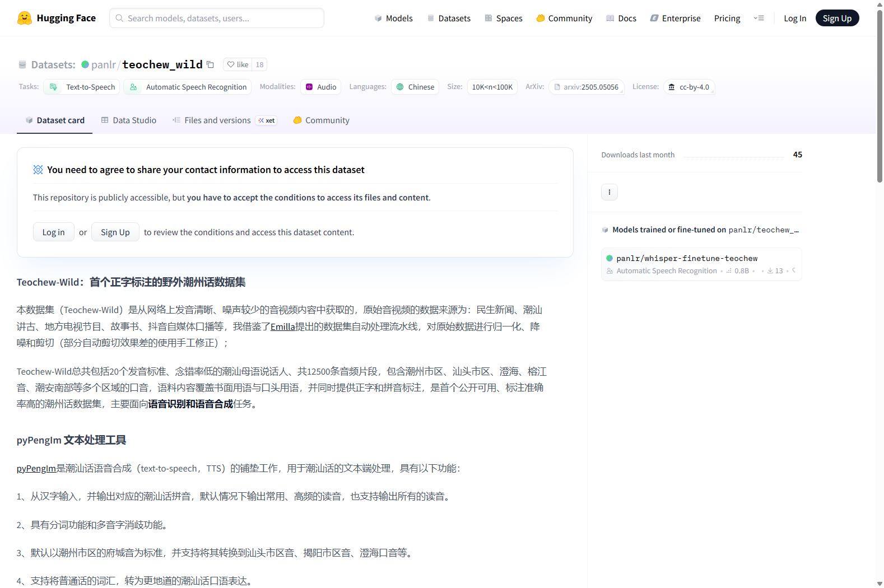Open the 18 likes count

click(x=259, y=64)
